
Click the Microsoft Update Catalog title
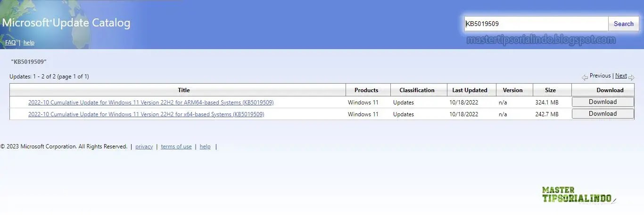coord(66,23)
